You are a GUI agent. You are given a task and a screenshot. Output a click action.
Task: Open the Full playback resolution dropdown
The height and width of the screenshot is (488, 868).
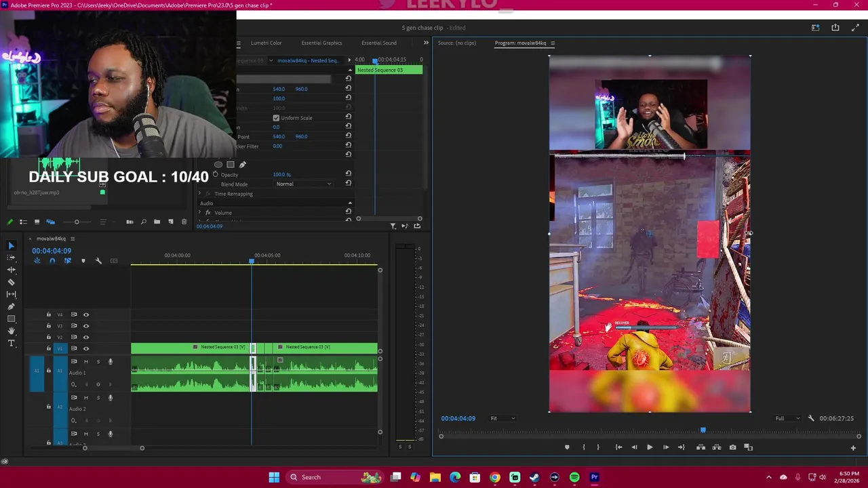[x=788, y=418]
